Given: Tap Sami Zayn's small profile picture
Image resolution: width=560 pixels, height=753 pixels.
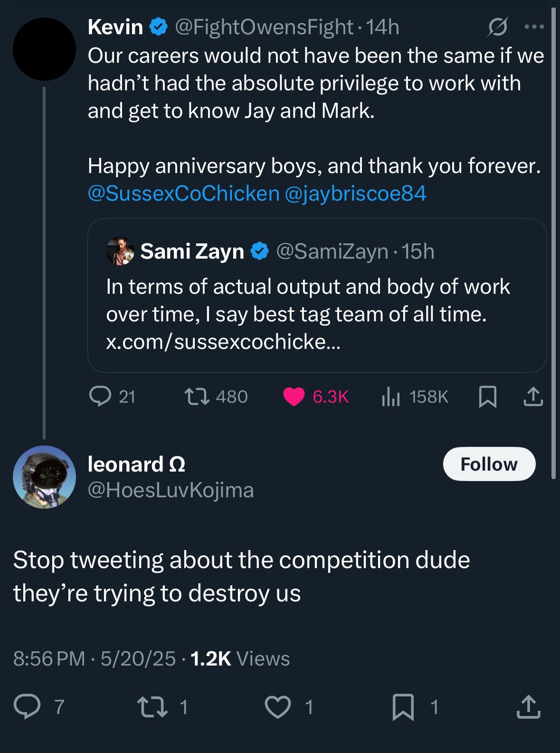Looking at the screenshot, I should click(120, 251).
